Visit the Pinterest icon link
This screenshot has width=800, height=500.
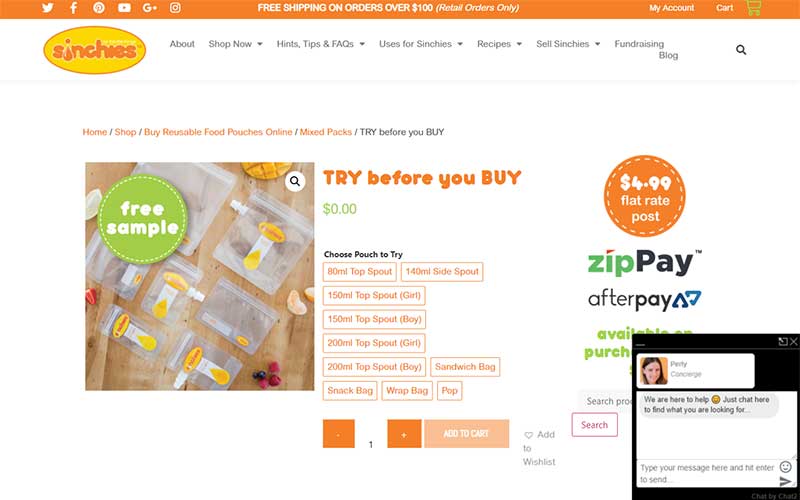tap(99, 8)
